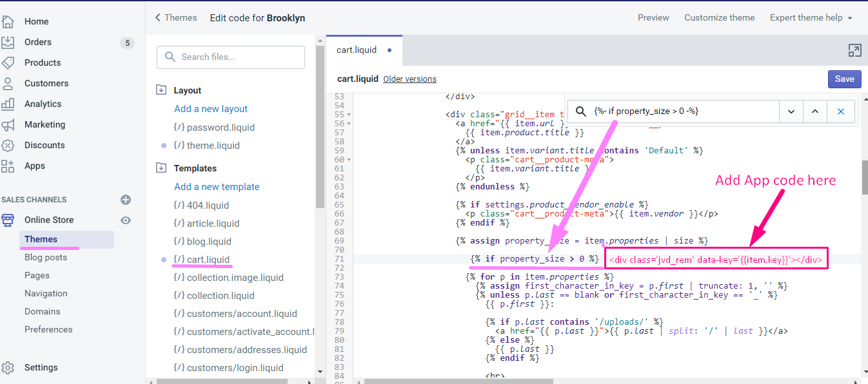Screen dimensions: 868x384
Task: Open Expert theme help dropdown
Action: [811, 17]
